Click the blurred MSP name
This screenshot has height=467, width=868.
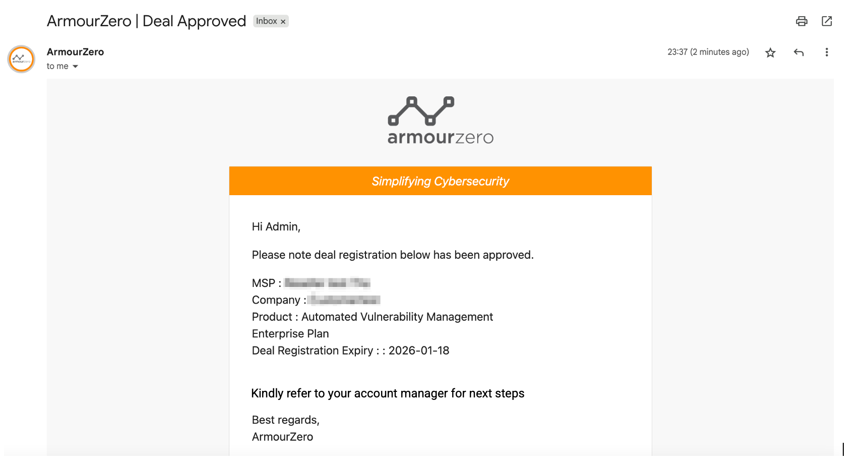coord(327,283)
